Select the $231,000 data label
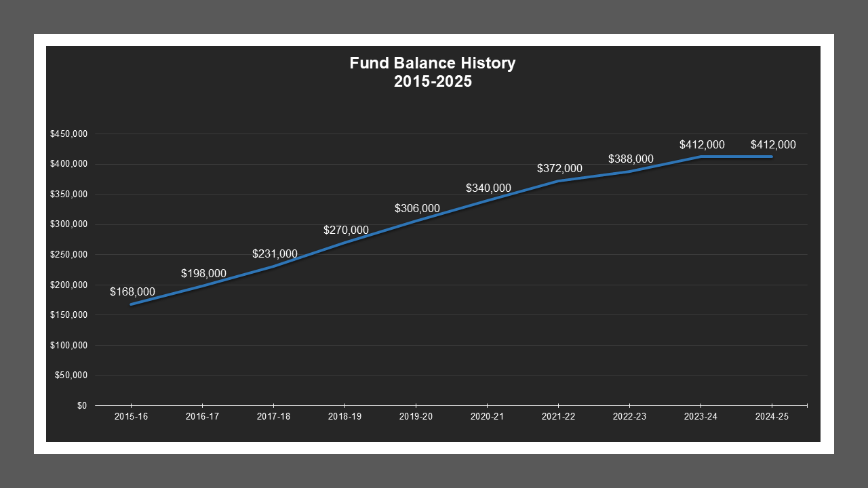 (275, 254)
